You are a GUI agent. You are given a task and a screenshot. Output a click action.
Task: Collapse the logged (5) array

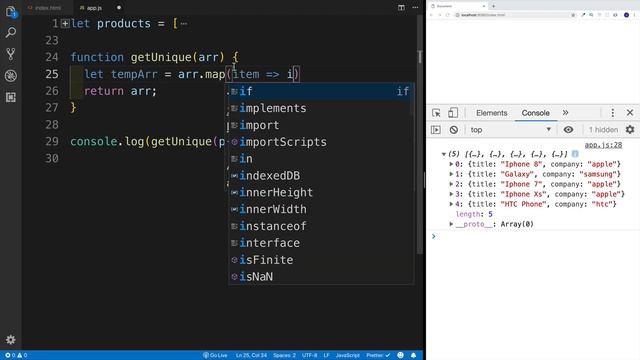[x=444, y=154]
